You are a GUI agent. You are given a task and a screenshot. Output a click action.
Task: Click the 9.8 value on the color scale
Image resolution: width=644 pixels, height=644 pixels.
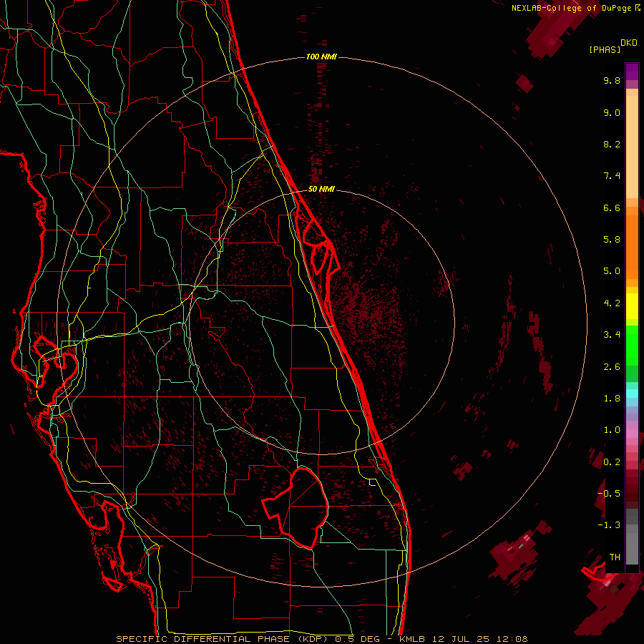[612, 80]
